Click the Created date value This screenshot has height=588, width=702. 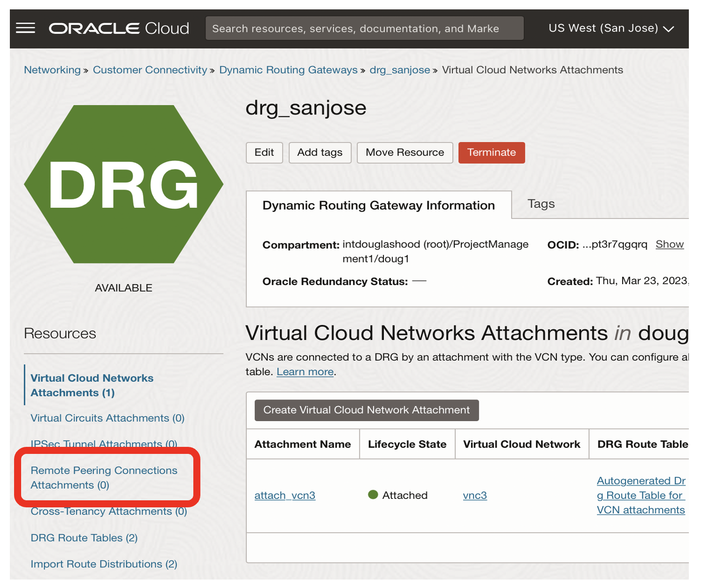tap(642, 281)
